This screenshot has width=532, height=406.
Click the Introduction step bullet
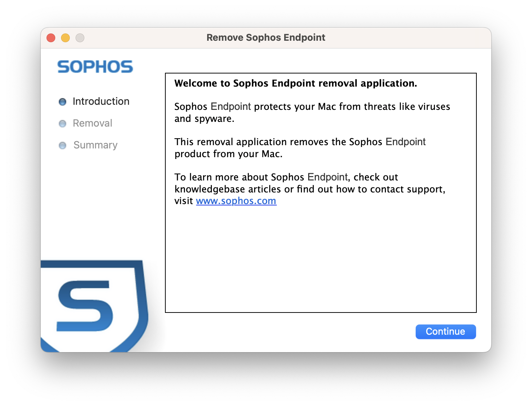tap(63, 102)
